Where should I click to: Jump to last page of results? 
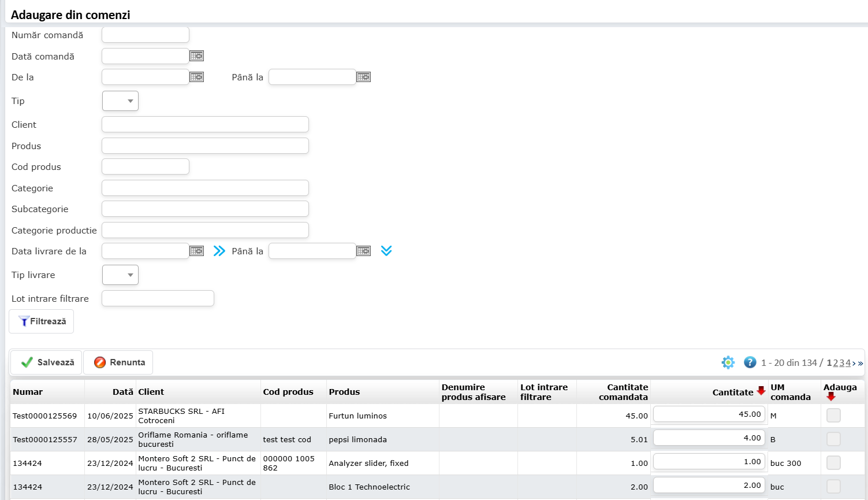tap(860, 363)
